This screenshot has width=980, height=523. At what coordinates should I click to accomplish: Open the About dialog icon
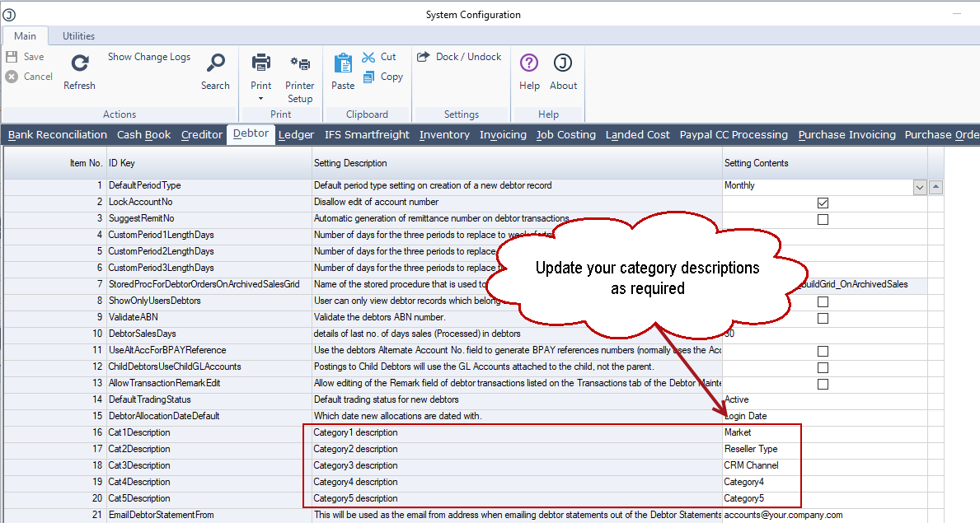[563, 63]
